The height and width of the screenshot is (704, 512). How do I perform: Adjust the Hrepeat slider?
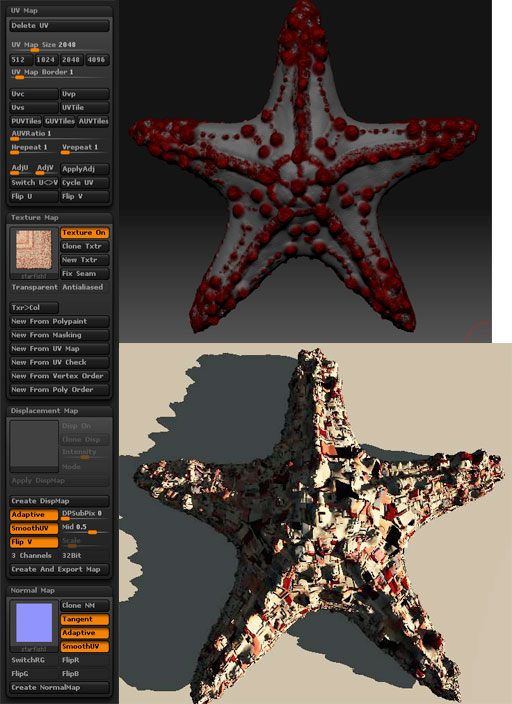34,149
